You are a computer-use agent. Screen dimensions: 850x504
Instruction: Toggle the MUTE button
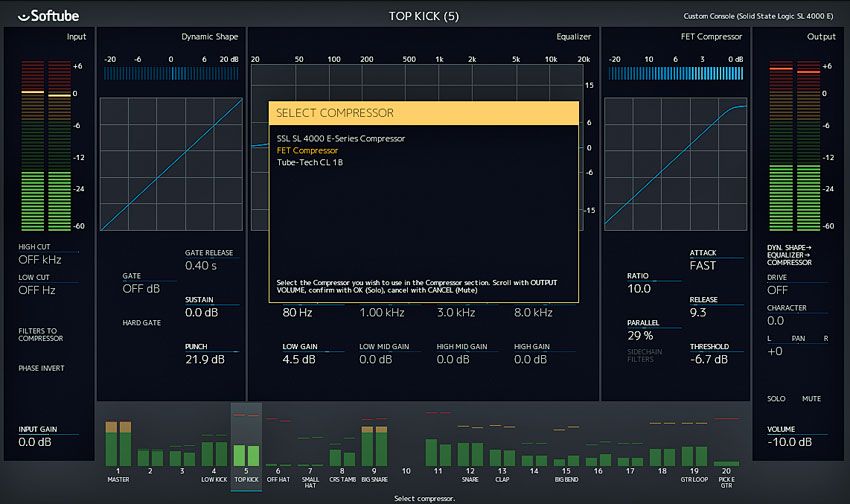pos(811,399)
